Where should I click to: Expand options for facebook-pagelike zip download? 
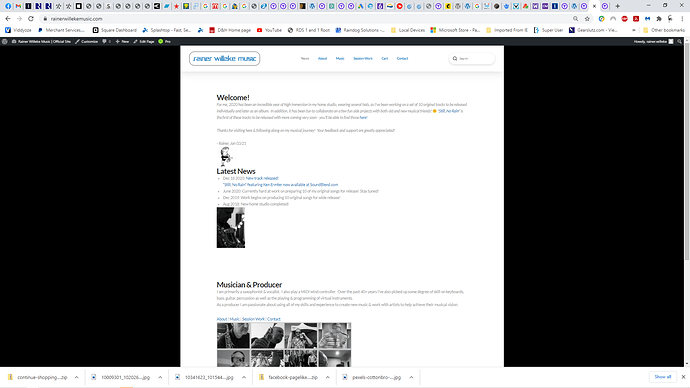click(x=327, y=377)
